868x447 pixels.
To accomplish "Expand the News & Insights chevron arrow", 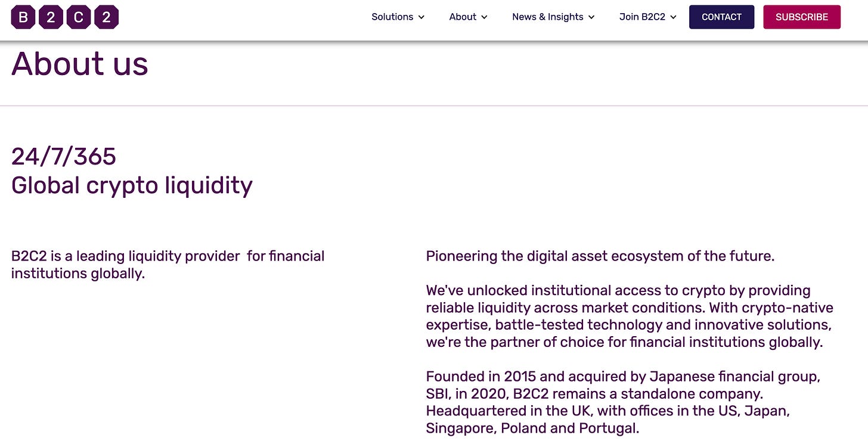I will coord(591,17).
